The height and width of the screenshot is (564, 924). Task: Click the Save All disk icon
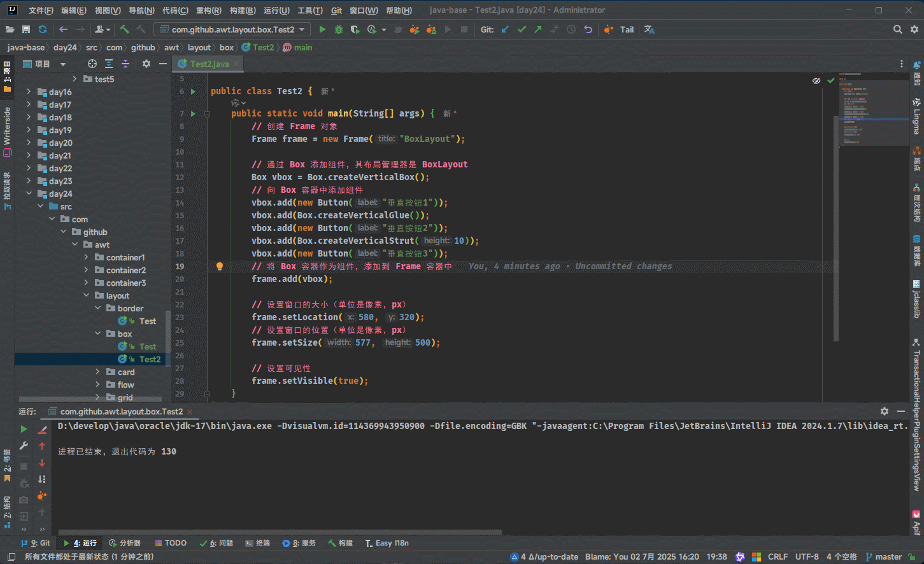(26, 29)
